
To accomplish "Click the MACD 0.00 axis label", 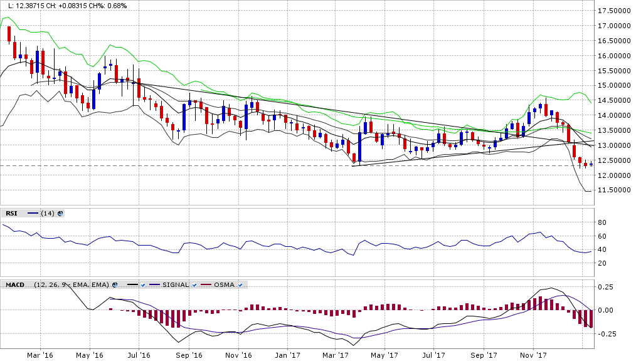I will point(605,311).
